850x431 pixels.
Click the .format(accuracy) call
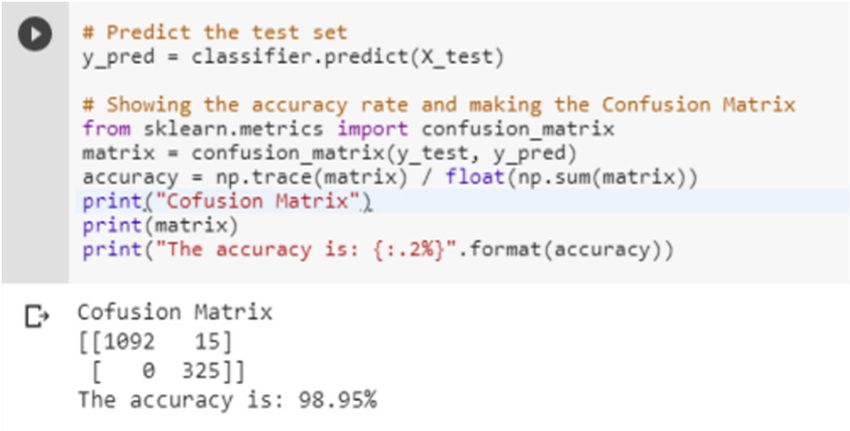(x=559, y=250)
